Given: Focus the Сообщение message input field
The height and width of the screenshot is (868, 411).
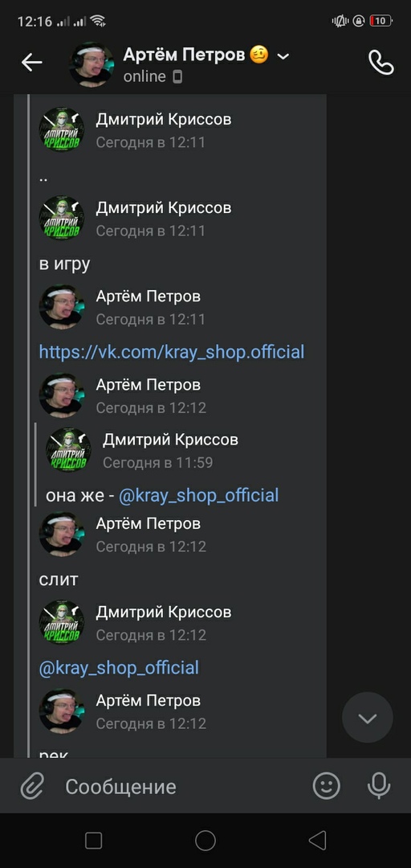Looking at the screenshot, I should 182,786.
